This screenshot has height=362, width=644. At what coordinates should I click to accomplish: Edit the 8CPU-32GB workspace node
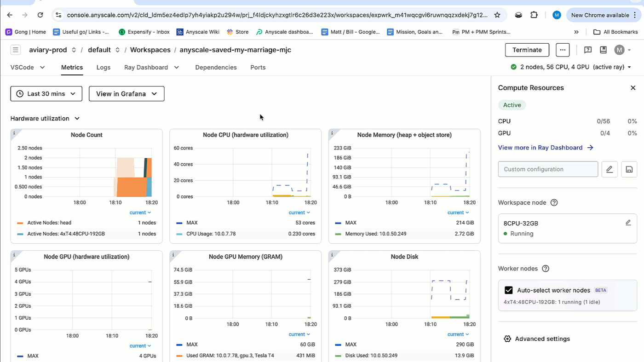coord(628,223)
